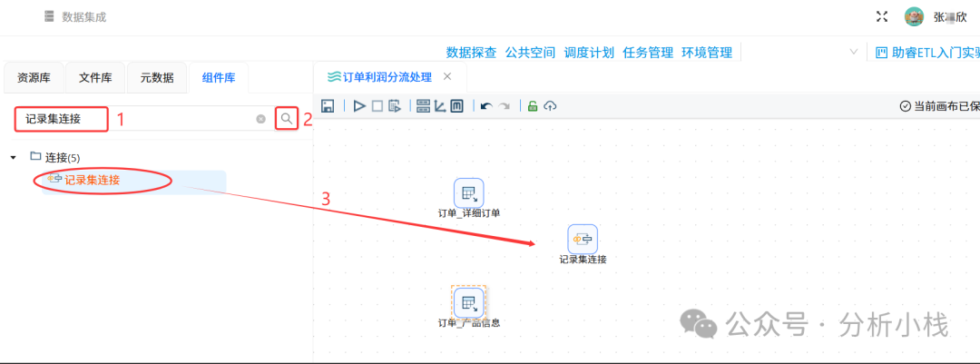Image resolution: width=980 pixels, height=364 pixels.
Task: Run the flow with the play icon
Action: click(x=359, y=106)
